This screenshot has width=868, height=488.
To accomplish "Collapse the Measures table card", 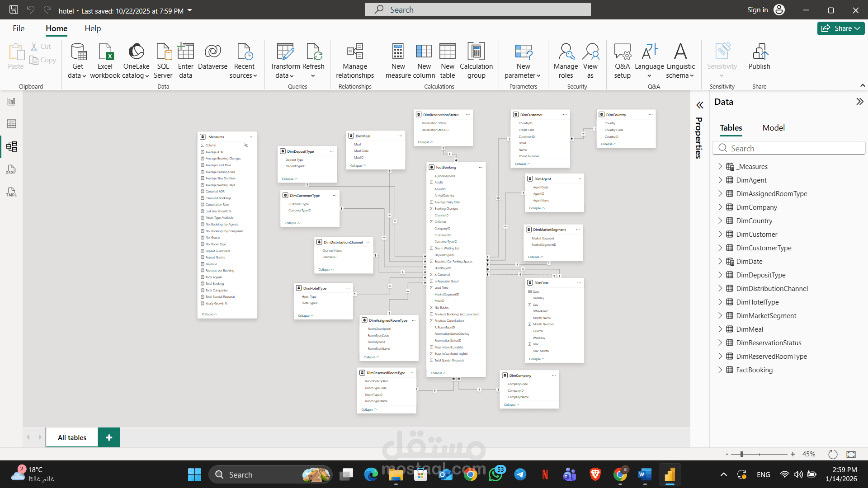I will pyautogui.click(x=209, y=314).
